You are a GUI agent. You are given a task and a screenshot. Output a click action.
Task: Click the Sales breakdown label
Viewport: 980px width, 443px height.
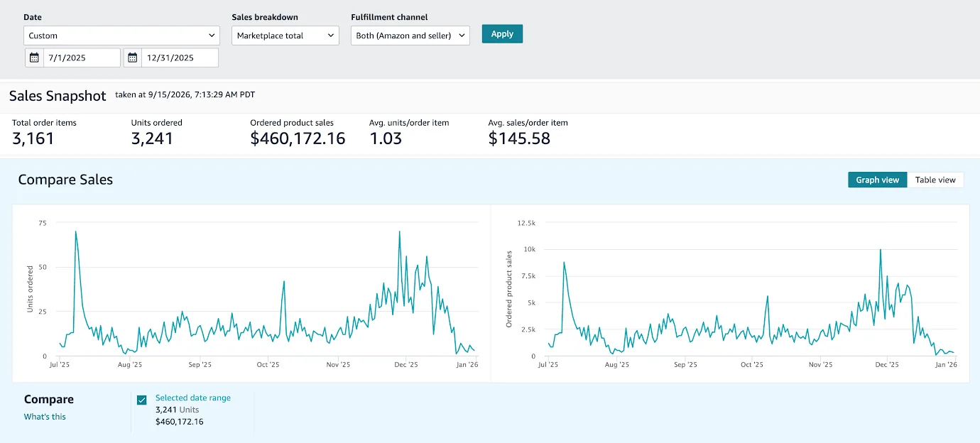pyautogui.click(x=265, y=17)
